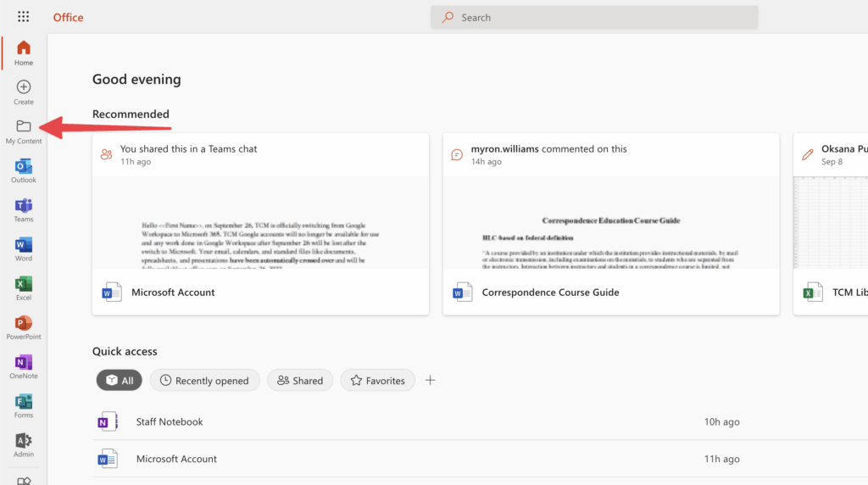The height and width of the screenshot is (485, 868).
Task: Show Shared files filter
Action: tap(300, 381)
